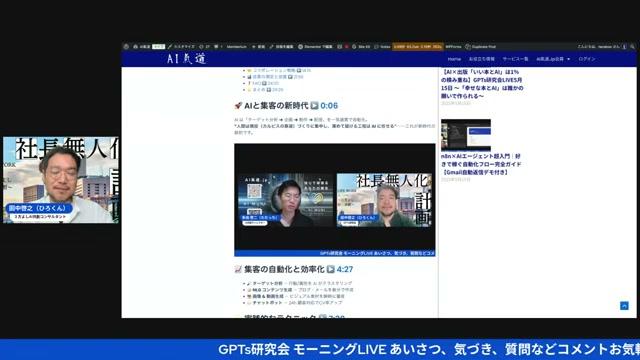Open the Memberium admin bar item
Image resolution: width=640 pixels, height=360 pixels.
pos(236,47)
